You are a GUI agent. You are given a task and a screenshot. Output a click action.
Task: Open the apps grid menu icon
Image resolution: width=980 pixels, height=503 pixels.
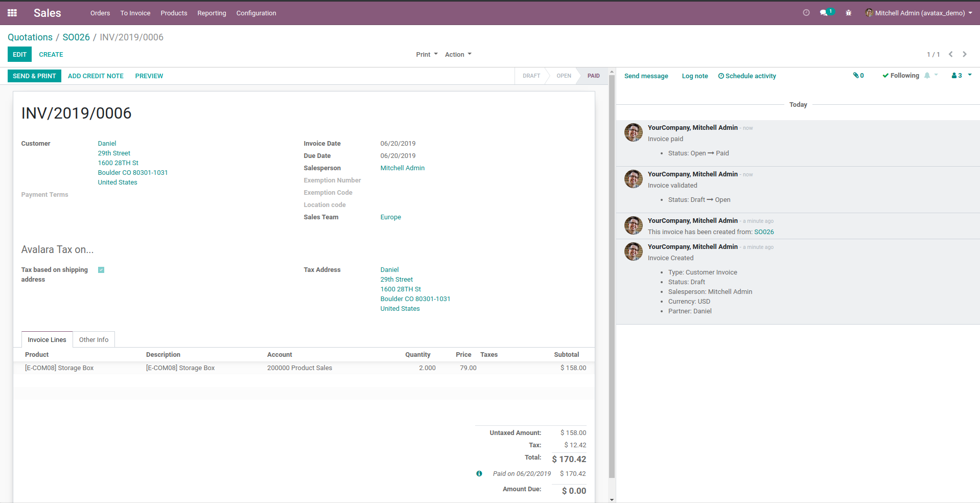pyautogui.click(x=12, y=13)
